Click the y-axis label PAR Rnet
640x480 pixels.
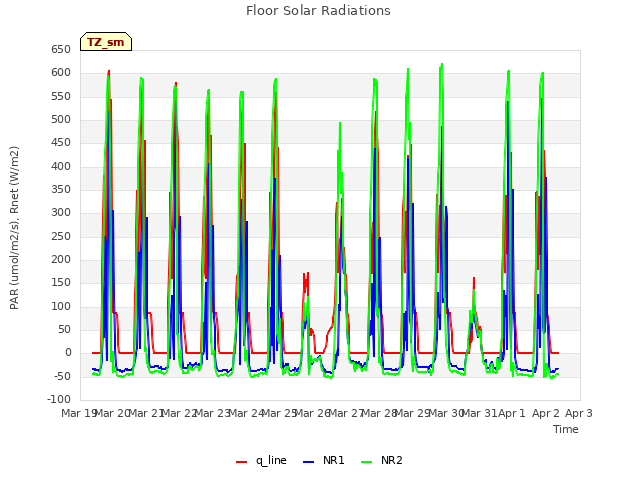(14, 228)
